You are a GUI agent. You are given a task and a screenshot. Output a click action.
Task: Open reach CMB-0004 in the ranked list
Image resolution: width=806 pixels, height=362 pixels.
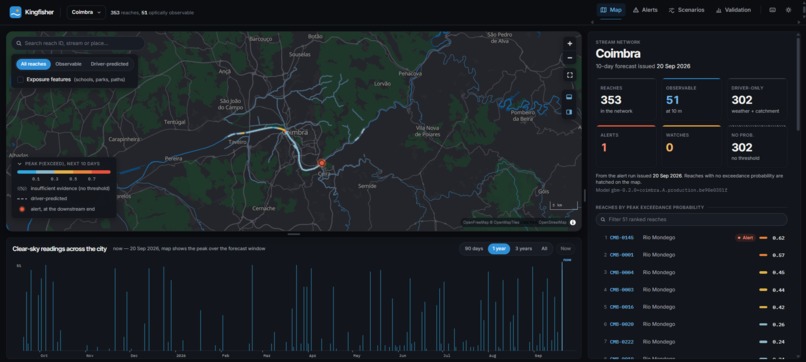tap(691, 273)
